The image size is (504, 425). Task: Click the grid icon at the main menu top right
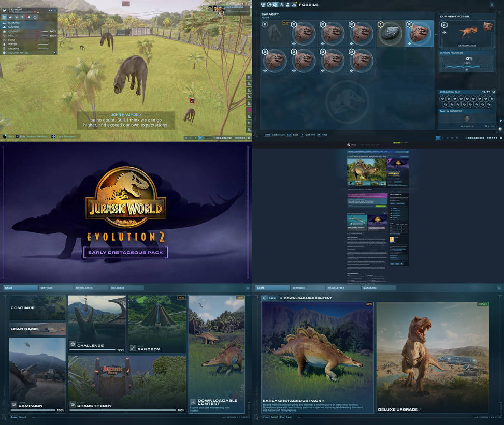(248, 288)
